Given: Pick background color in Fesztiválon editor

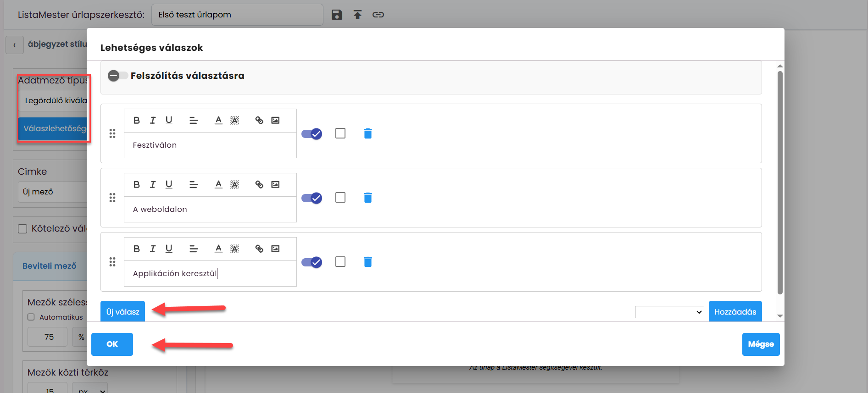Looking at the screenshot, I should 234,120.
